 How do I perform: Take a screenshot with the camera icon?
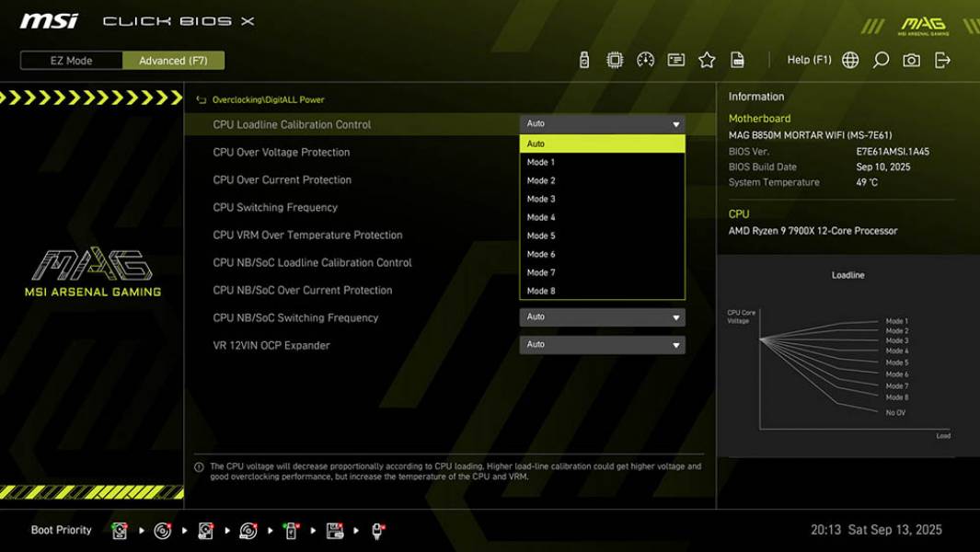pos(910,59)
